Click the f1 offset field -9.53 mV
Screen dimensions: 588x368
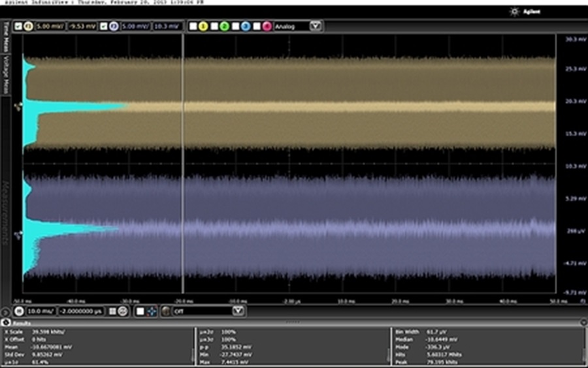coord(82,27)
